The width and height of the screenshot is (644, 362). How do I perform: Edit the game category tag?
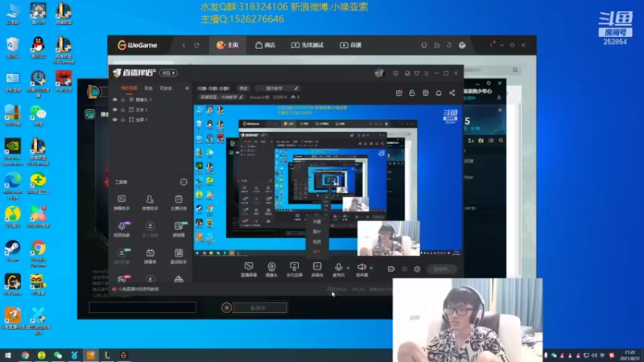coord(221,97)
